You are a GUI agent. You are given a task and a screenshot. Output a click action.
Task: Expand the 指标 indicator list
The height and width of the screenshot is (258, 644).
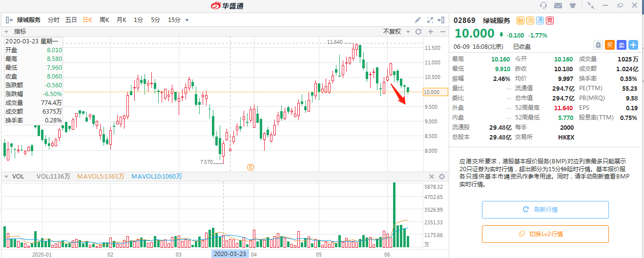point(7,32)
